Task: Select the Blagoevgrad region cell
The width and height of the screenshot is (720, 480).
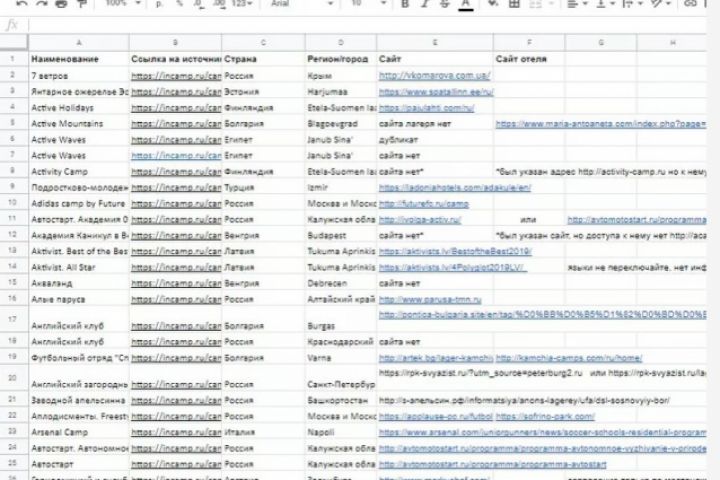Action: [x=341, y=124]
